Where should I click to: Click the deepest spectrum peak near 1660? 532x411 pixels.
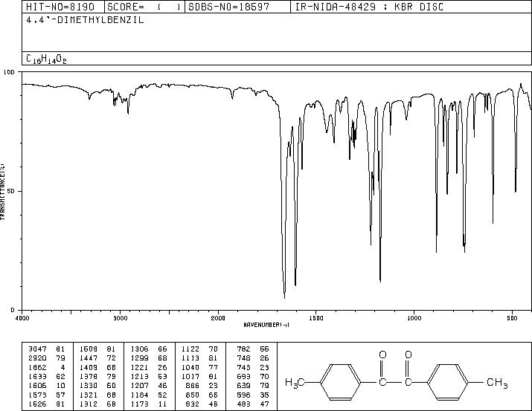pos(284,297)
